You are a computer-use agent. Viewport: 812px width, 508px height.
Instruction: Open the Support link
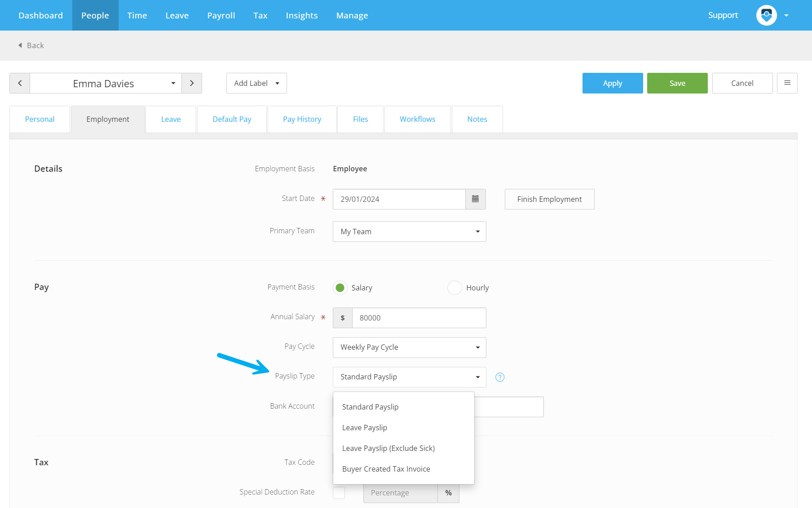[723, 15]
